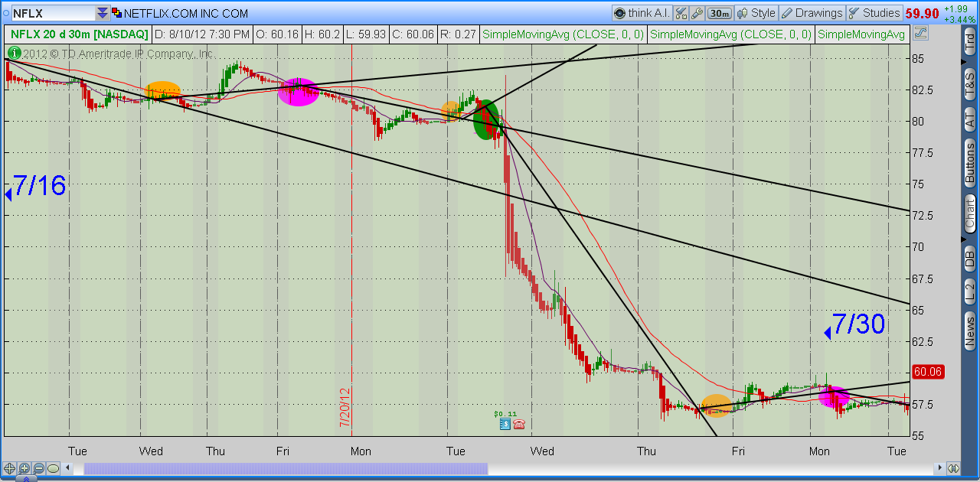Screen dimensions: 980x482
Task: Click the wavy-line icon at the header bar's right end
Action: pos(920,34)
